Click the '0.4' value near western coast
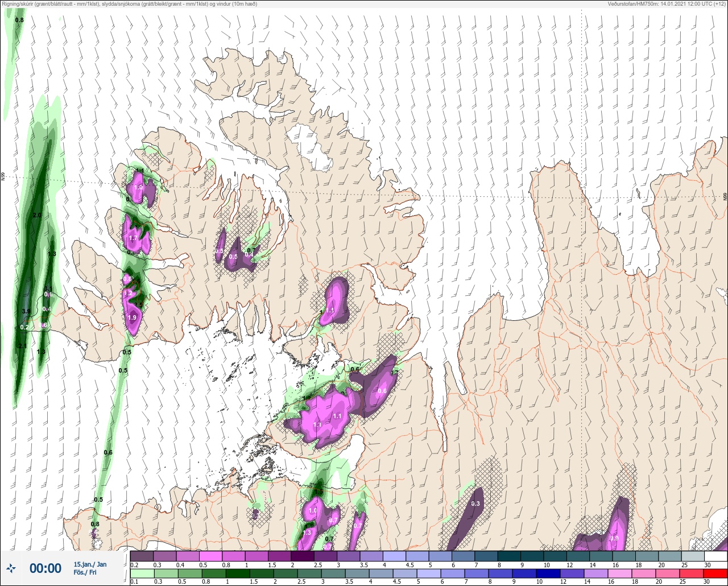The height and width of the screenshot is (586, 728). 47,309
